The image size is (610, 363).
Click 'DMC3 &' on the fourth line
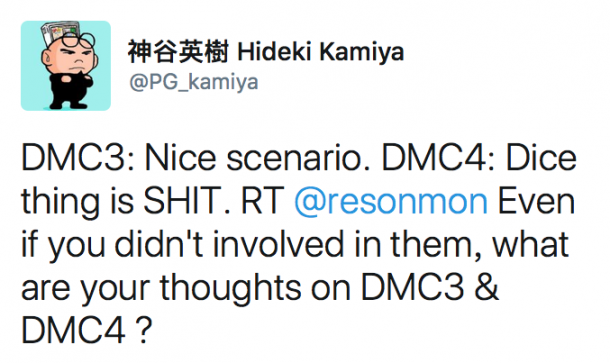click(430, 288)
